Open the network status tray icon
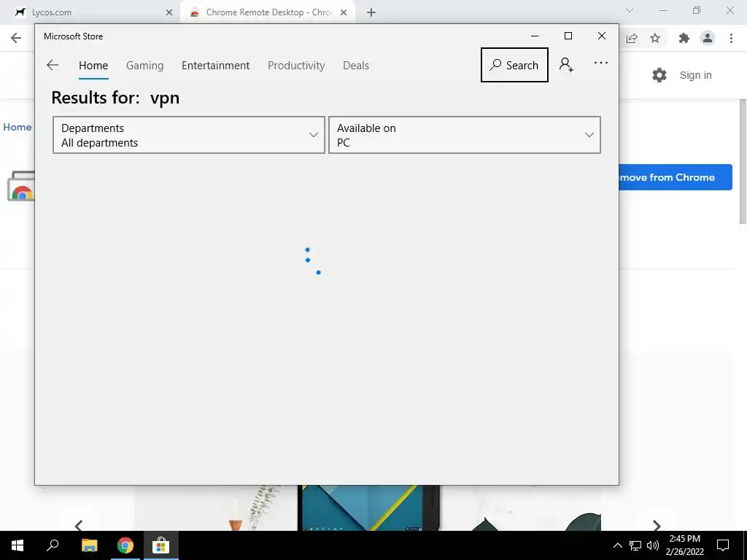This screenshot has width=747, height=560. click(x=635, y=545)
